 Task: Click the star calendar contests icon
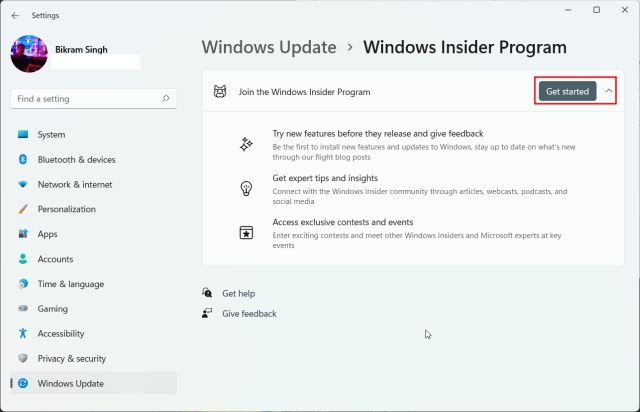(246, 232)
